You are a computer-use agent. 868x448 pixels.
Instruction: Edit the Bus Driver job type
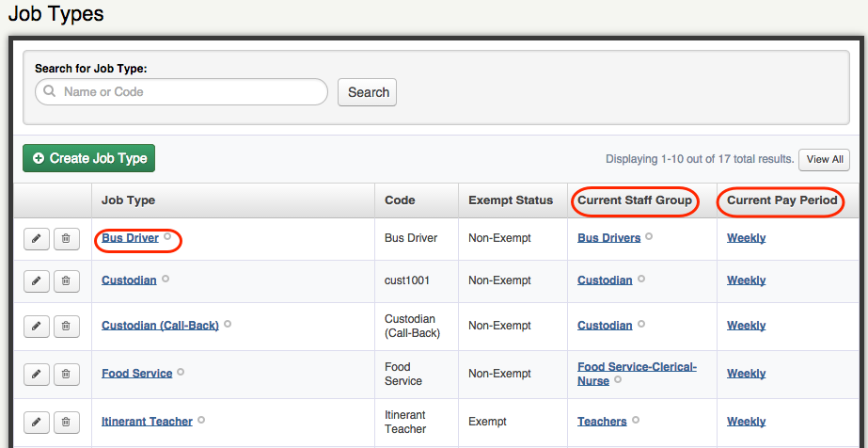(x=37, y=239)
